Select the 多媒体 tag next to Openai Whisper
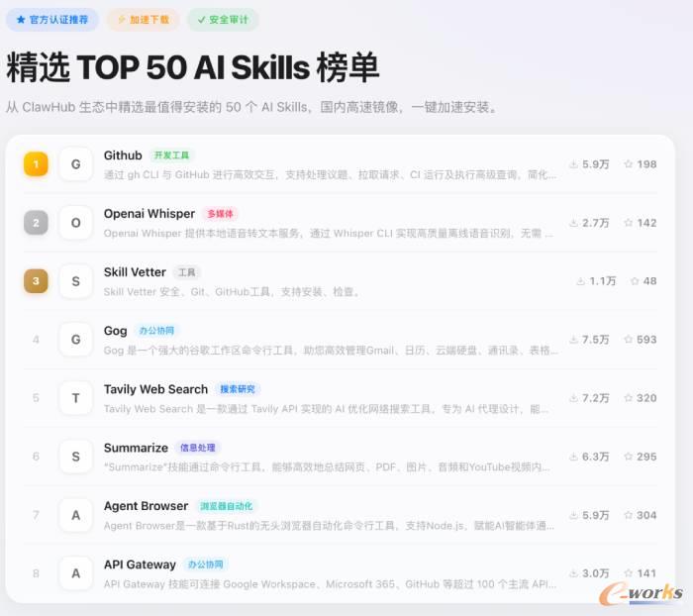Image resolution: width=693 pixels, height=616 pixels. pos(220,214)
